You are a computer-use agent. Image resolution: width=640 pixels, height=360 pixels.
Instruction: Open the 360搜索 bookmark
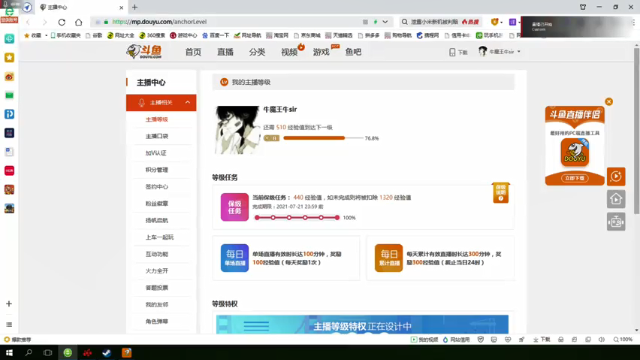coord(152,36)
